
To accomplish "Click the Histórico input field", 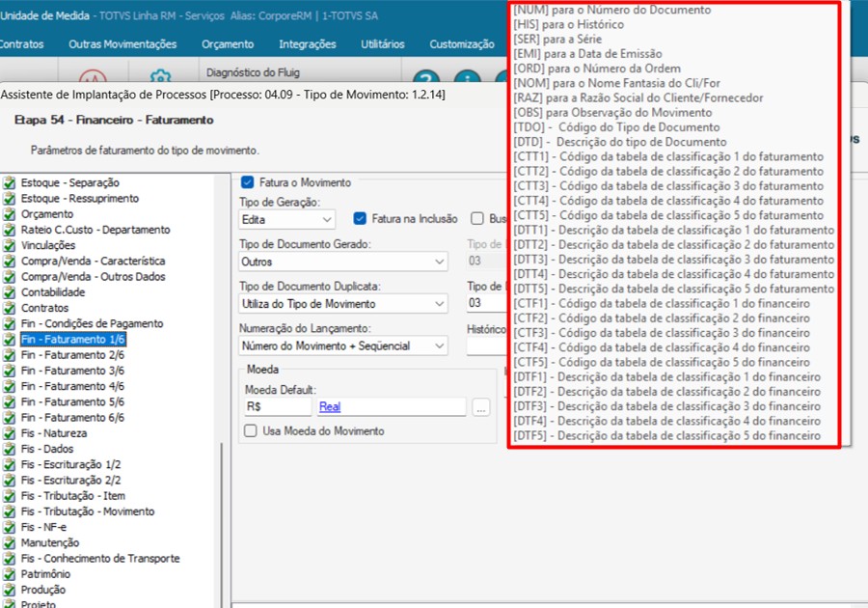I will 487,346.
